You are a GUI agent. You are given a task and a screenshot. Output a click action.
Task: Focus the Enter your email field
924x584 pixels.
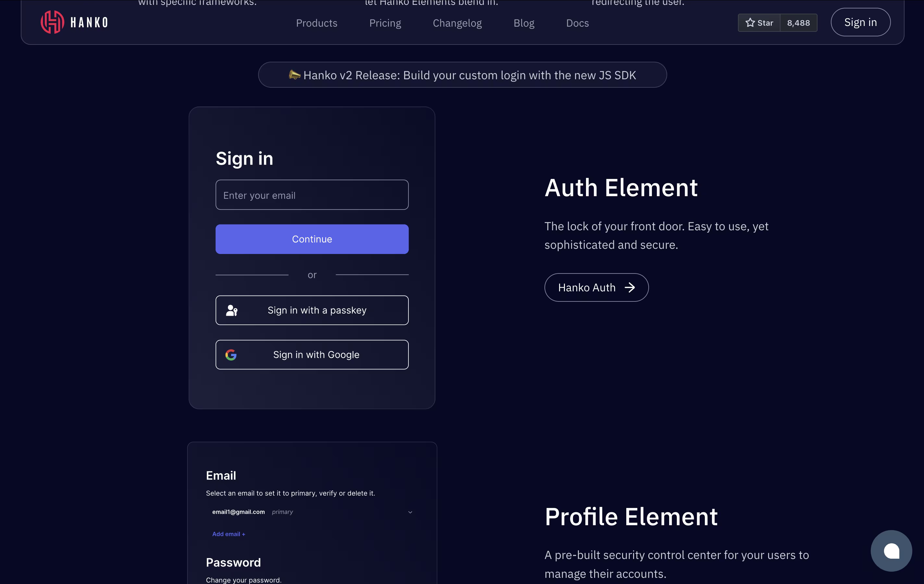tap(312, 195)
